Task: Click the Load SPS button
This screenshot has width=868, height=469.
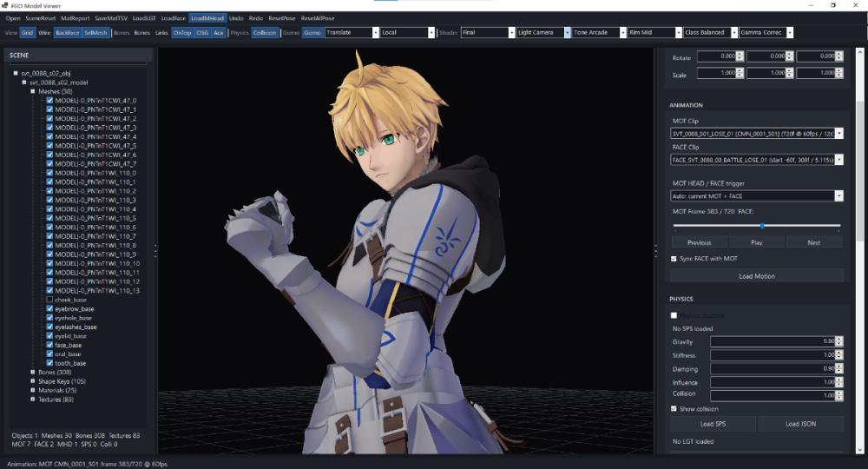Action: tap(713, 424)
